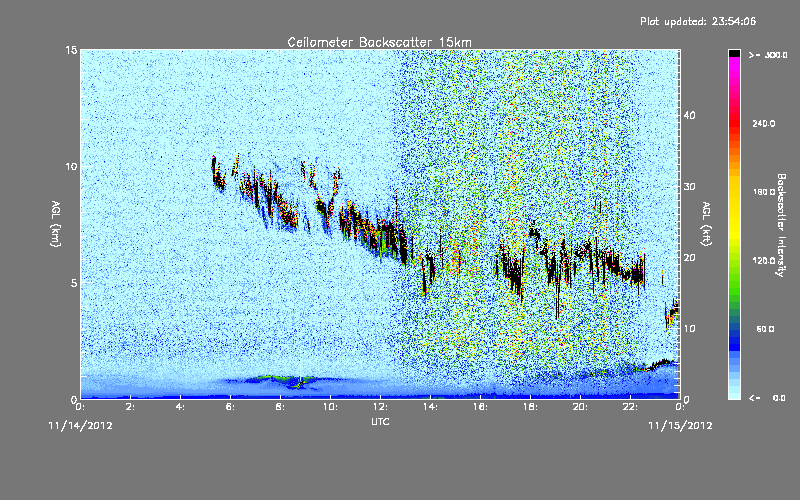This screenshot has width=800, height=500.
Task: Click the "5" km tick on left axis
Action: point(74,283)
